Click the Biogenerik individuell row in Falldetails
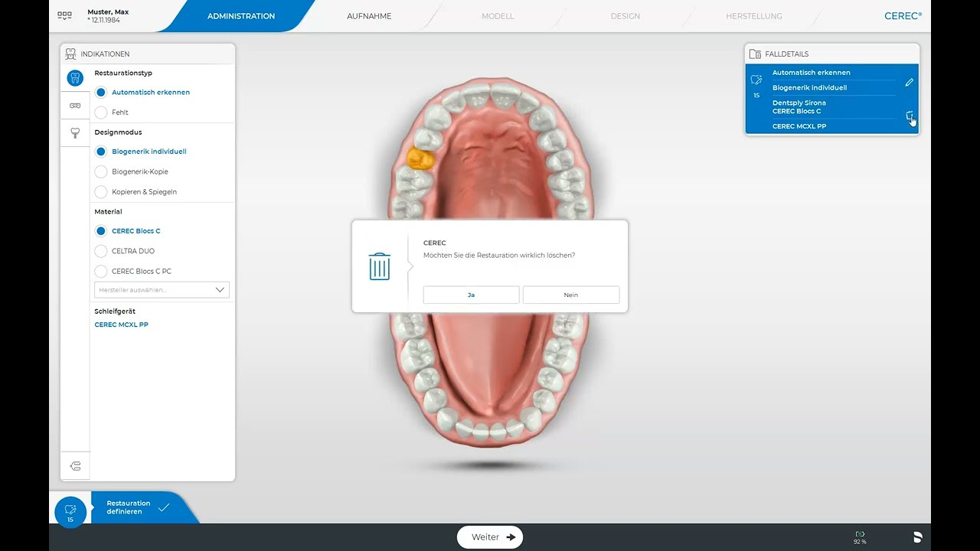This screenshot has width=980, height=551. click(809, 87)
